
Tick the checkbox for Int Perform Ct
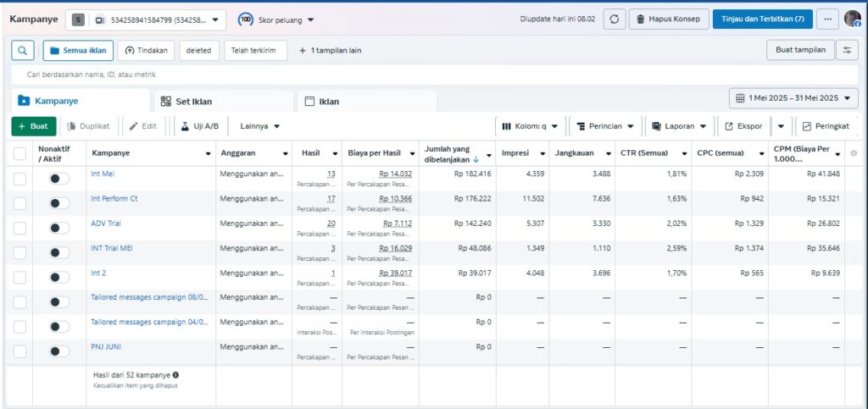[19, 203]
